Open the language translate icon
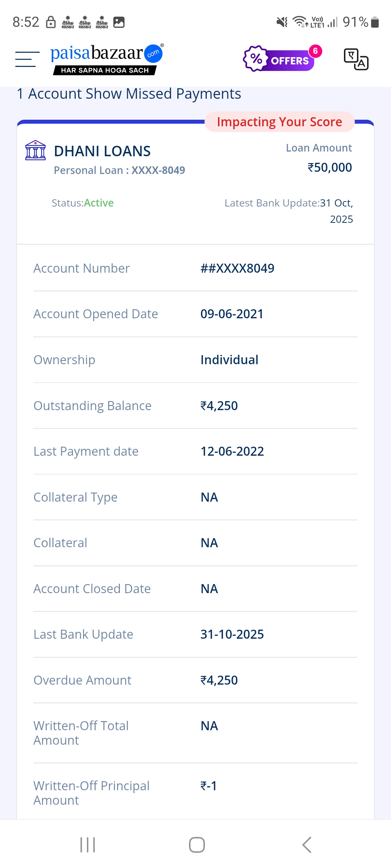Image resolution: width=391 pixels, height=868 pixels. click(356, 59)
